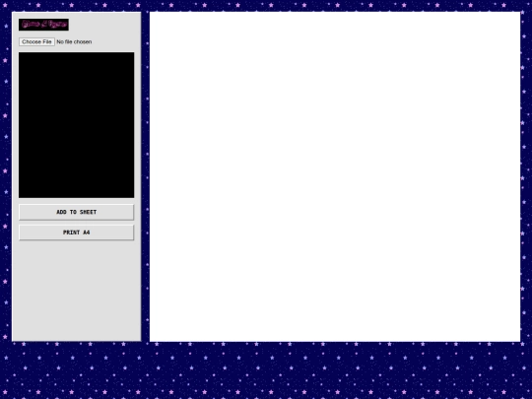Click the pink logo banner image
This screenshot has height=399, width=532.
coord(43,25)
